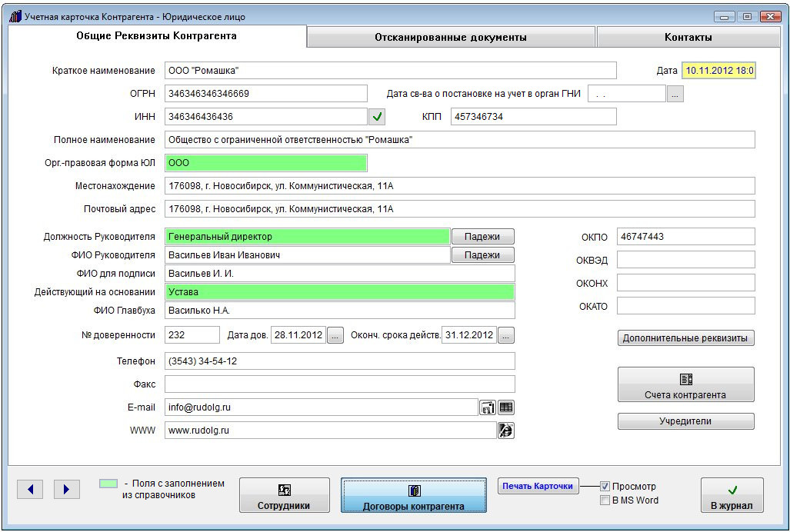Click Договоры контрагента contracts button
790x532 pixels.
coord(414,496)
